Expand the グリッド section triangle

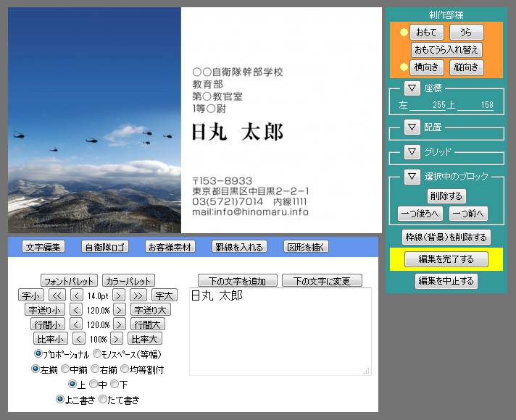click(x=412, y=151)
